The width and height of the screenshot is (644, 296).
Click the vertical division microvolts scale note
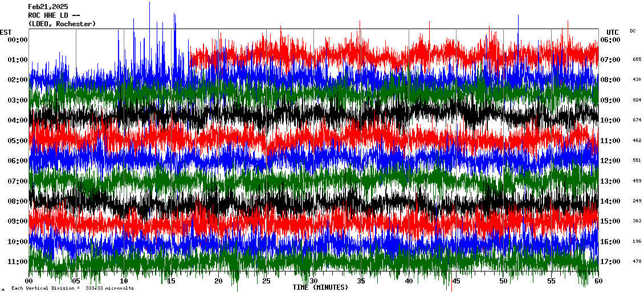[x=72, y=289]
